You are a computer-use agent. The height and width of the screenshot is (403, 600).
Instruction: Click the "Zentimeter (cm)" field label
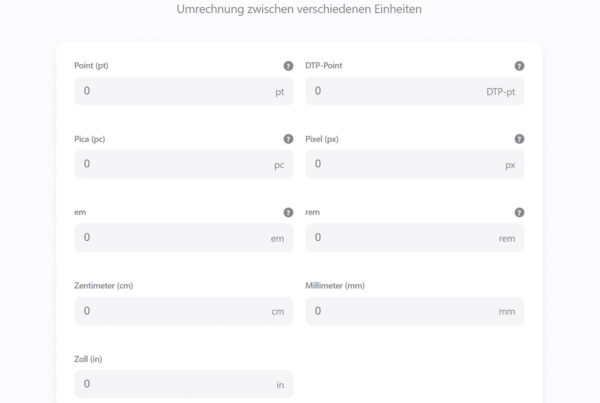(104, 286)
